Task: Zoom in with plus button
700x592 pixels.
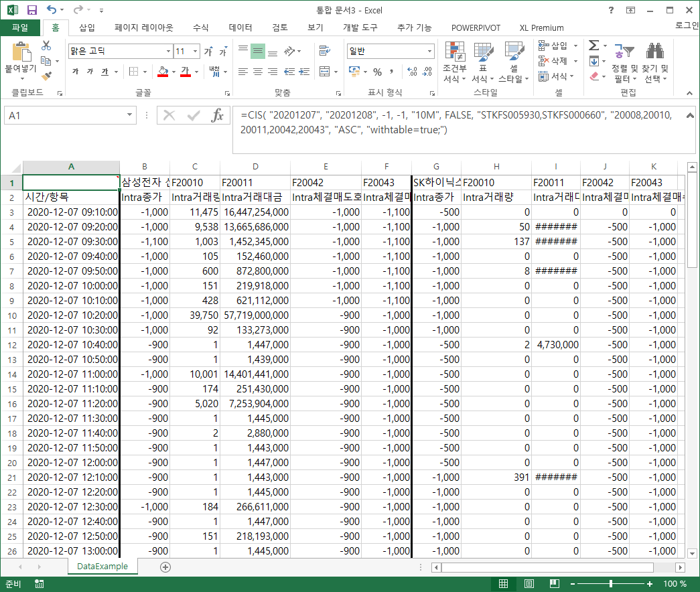Action: point(650,583)
